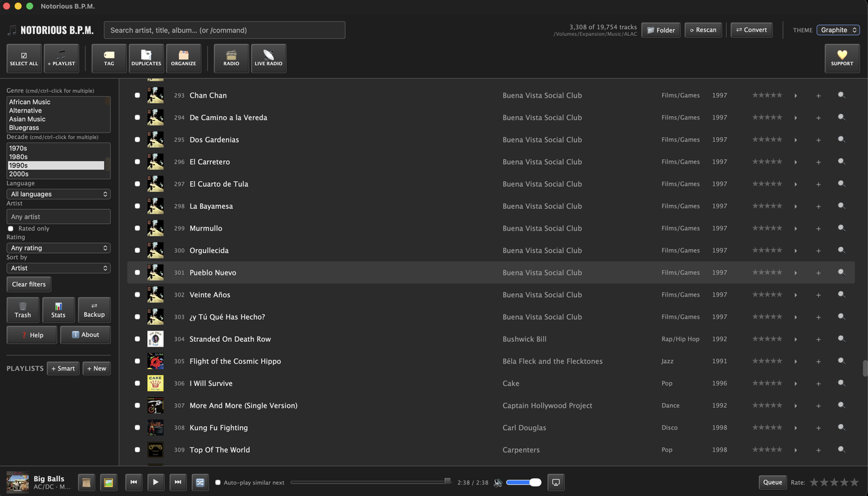Image resolution: width=868 pixels, height=496 pixels.
Task: Set the star rating for Murmullo
Action: point(767,229)
